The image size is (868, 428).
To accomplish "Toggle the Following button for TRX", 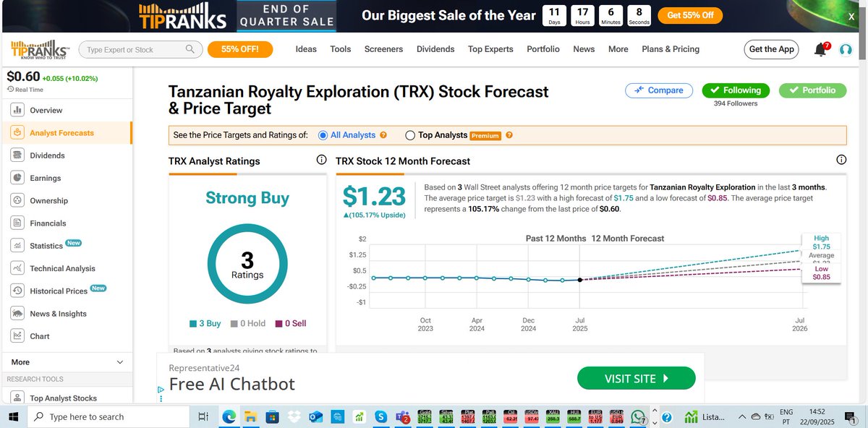I will (734, 90).
